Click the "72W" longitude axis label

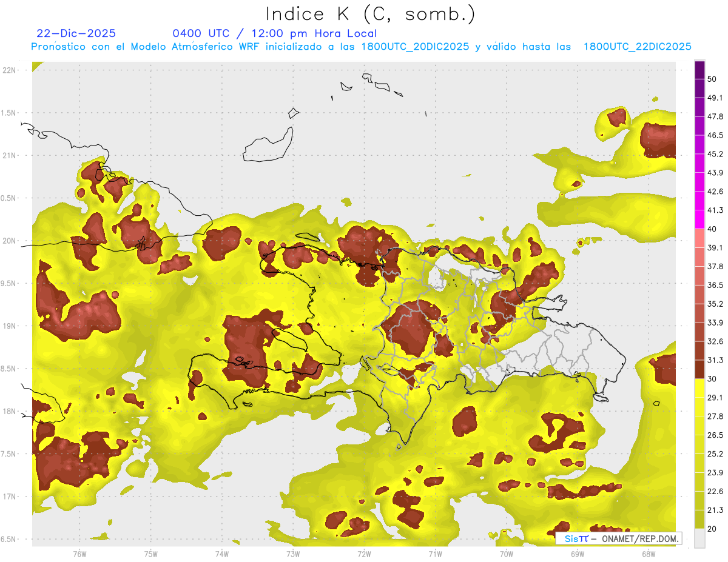pos(364,554)
